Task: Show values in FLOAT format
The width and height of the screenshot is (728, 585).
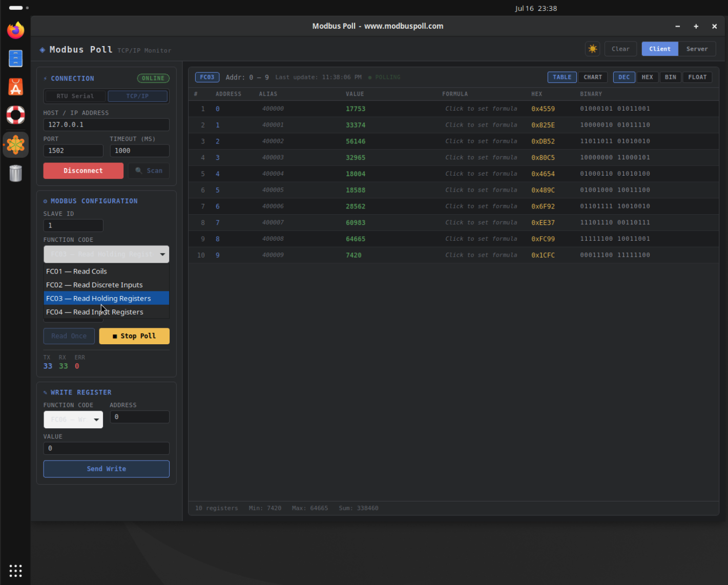Action: tap(697, 77)
